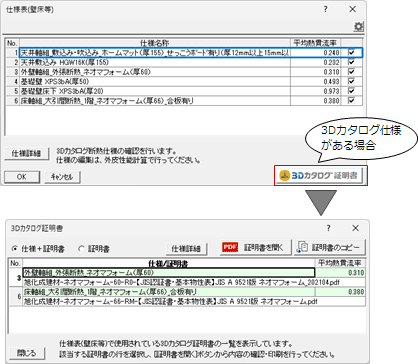
Task: Click No. column header in 仕様表 dialog
Action: pos(12,43)
